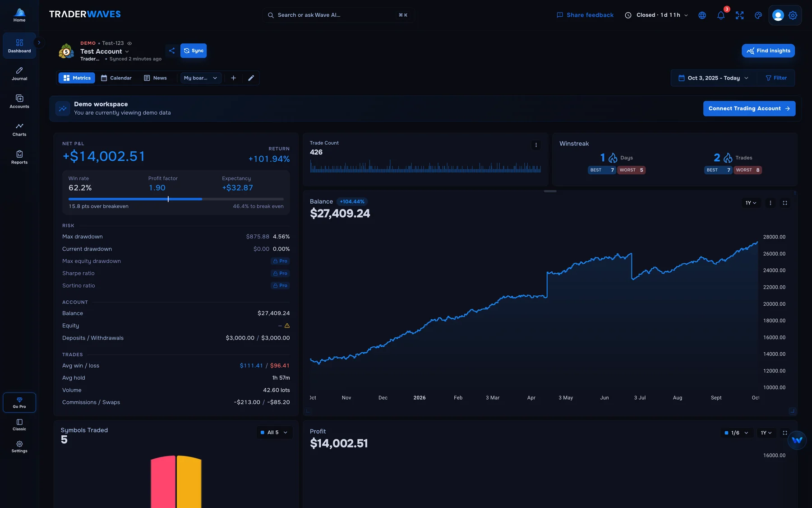This screenshot has height=508, width=812.
Task: Open Settings at the sidebar bottom
Action: coord(19,447)
